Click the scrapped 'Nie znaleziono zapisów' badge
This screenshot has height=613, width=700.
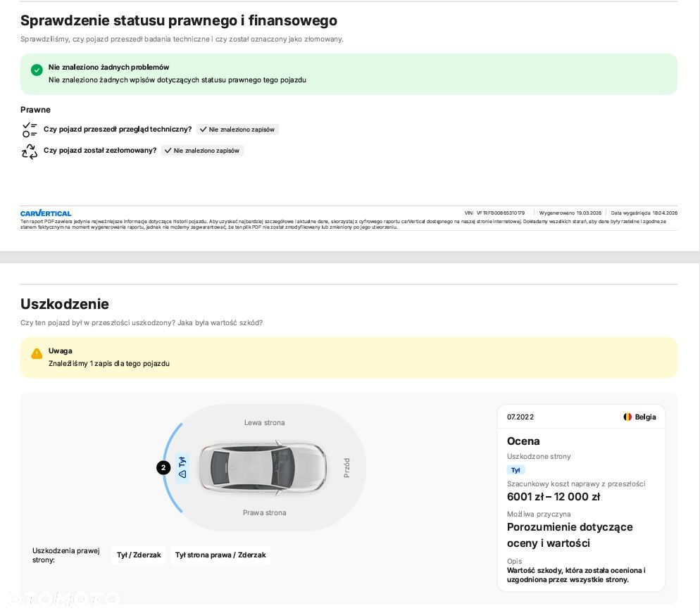202,151
